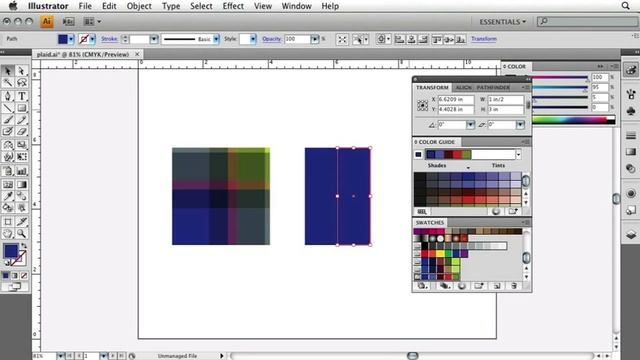Select the Pencil tool
The image size is (640, 360).
tap(22, 120)
